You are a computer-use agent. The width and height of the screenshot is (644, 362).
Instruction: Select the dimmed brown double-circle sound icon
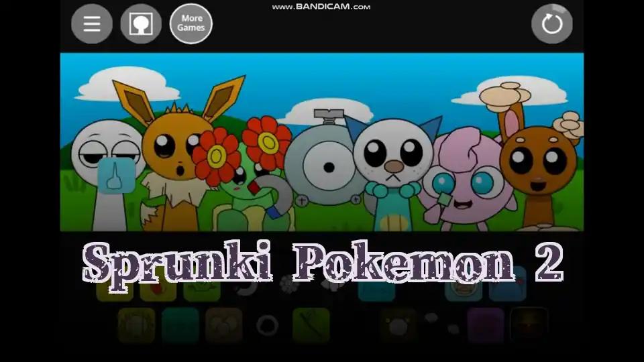(224, 325)
